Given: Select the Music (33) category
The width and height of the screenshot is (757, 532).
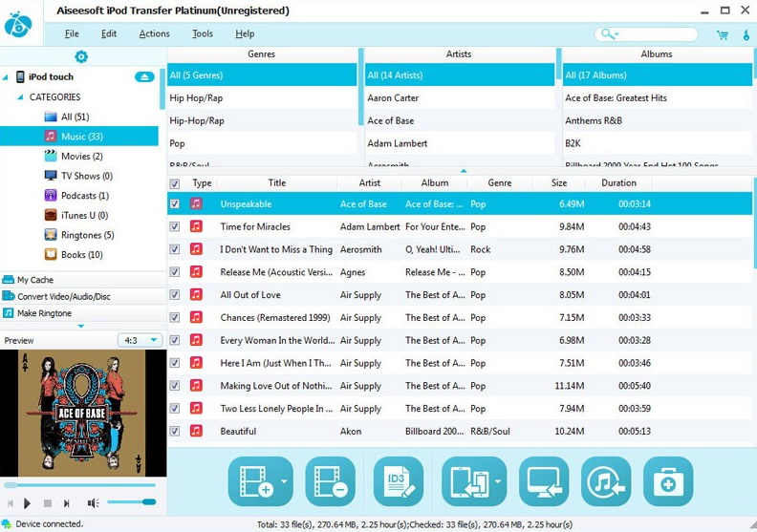Looking at the screenshot, I should point(79,137).
